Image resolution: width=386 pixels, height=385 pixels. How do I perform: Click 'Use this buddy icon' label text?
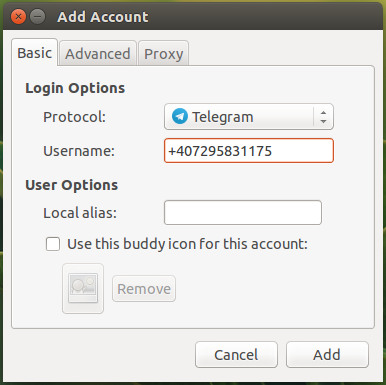tap(187, 244)
